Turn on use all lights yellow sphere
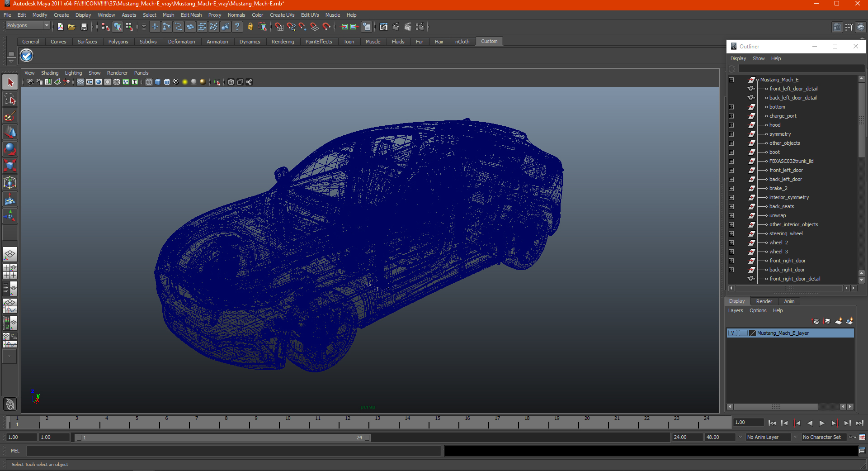This screenshot has width=868, height=471. click(185, 82)
